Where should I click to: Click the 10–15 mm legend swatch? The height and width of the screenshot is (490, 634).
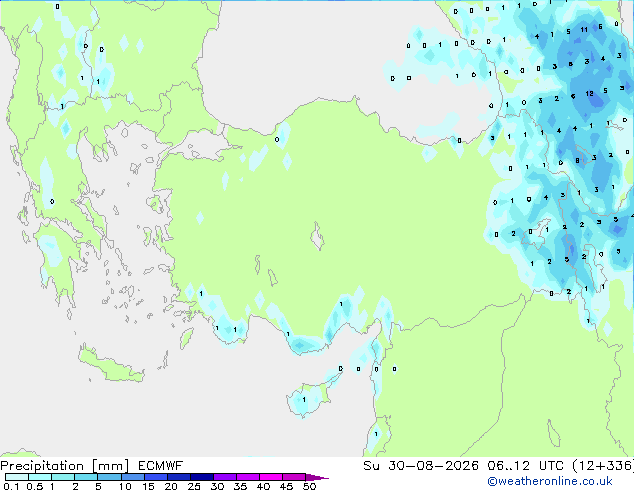coord(132,477)
